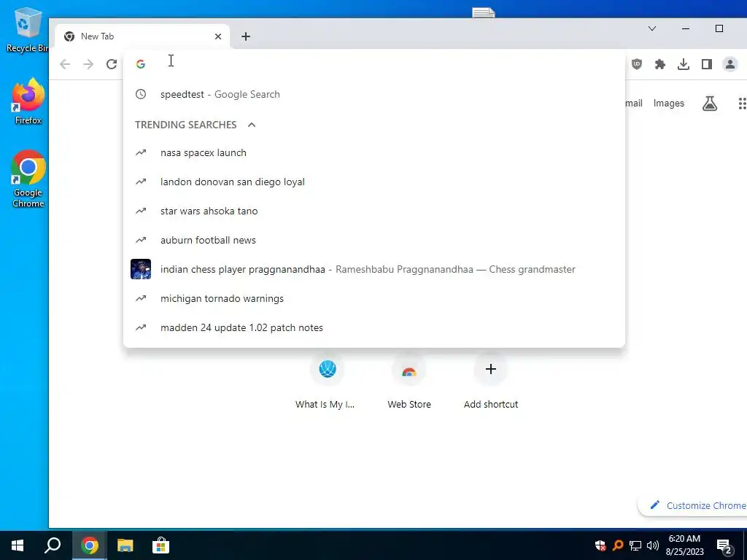Open the Google Chrome desktop shortcut
Image resolution: width=747 pixels, height=560 pixels.
click(28, 179)
